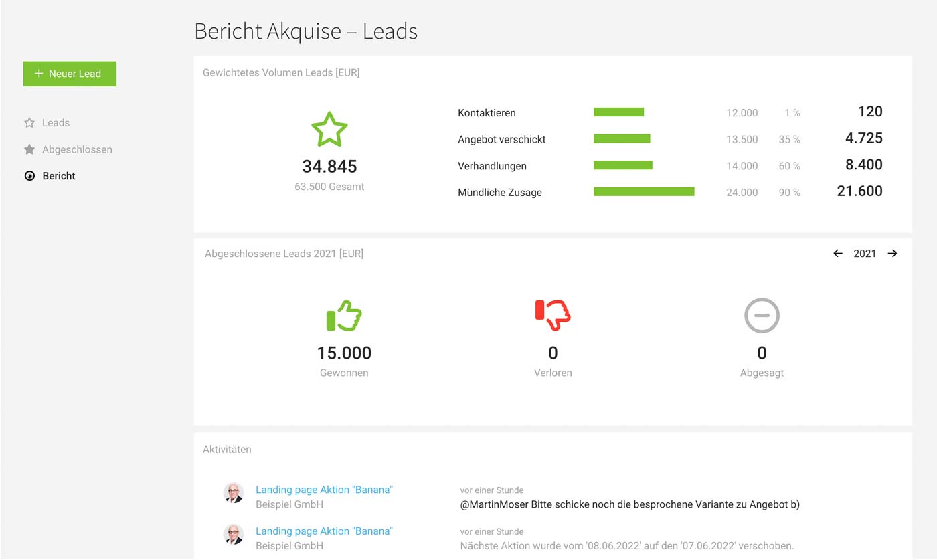The image size is (937, 560).
Task: Open Leads in the sidebar
Action: point(56,123)
